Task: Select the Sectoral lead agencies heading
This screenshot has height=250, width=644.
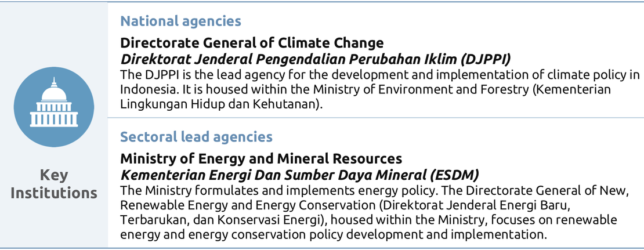Action: 196,137
